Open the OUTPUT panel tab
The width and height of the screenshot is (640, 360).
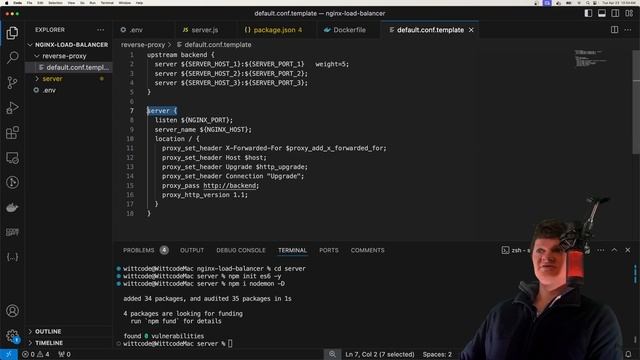coord(192,250)
